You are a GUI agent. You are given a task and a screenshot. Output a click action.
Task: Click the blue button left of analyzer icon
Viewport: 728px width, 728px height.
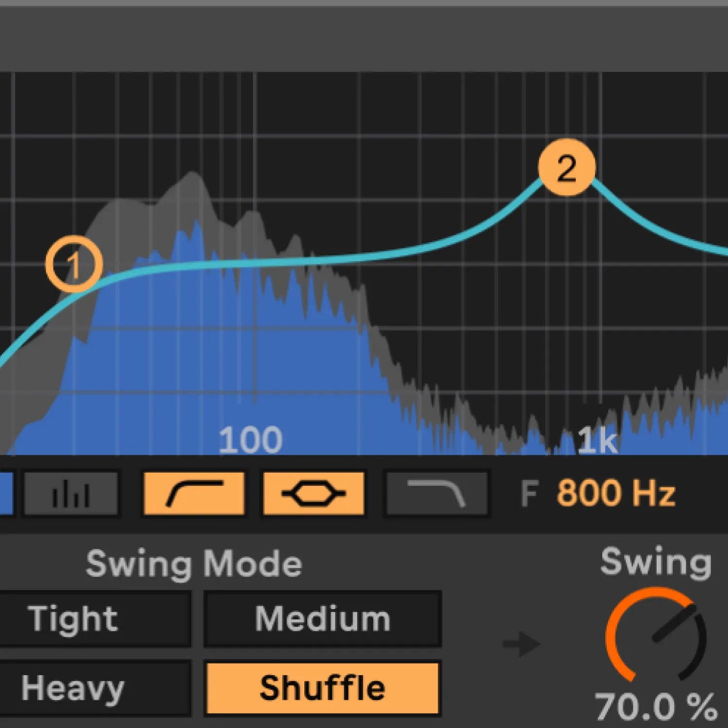[6, 494]
